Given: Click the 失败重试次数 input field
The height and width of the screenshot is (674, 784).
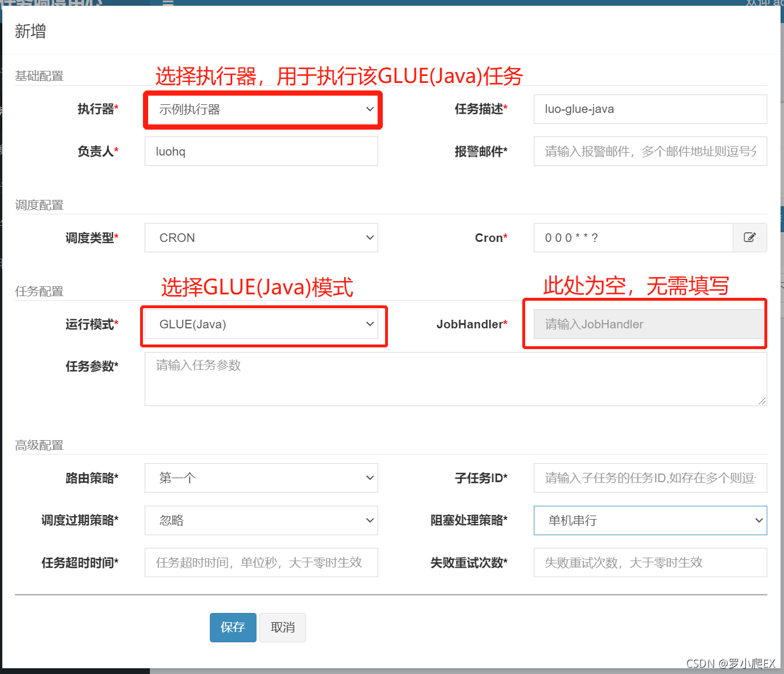Looking at the screenshot, I should (650, 562).
